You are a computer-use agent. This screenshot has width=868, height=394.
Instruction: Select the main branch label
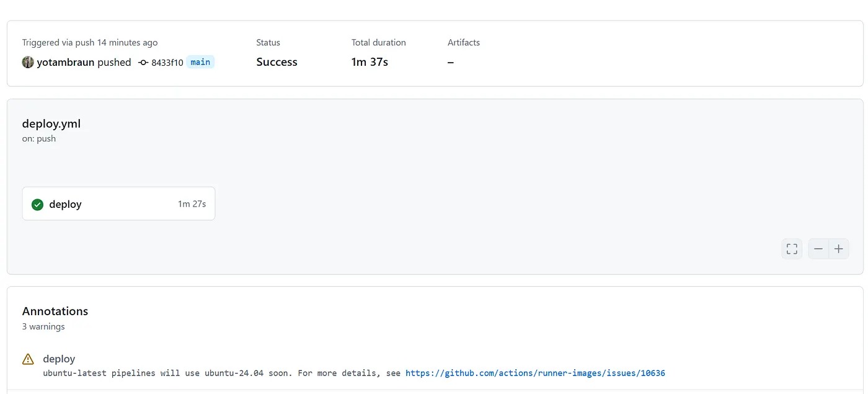(200, 62)
